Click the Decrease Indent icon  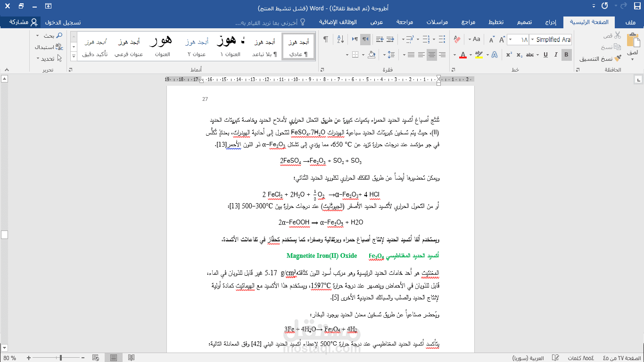click(390, 39)
